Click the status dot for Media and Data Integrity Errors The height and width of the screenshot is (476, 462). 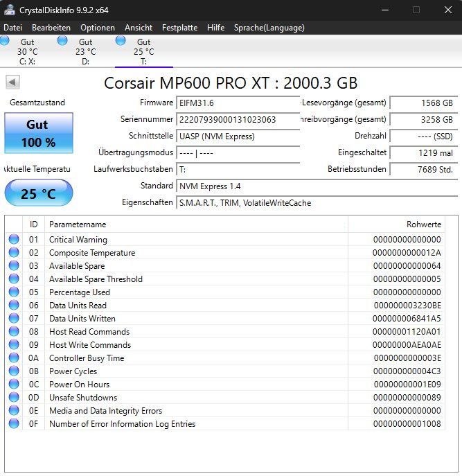14,410
